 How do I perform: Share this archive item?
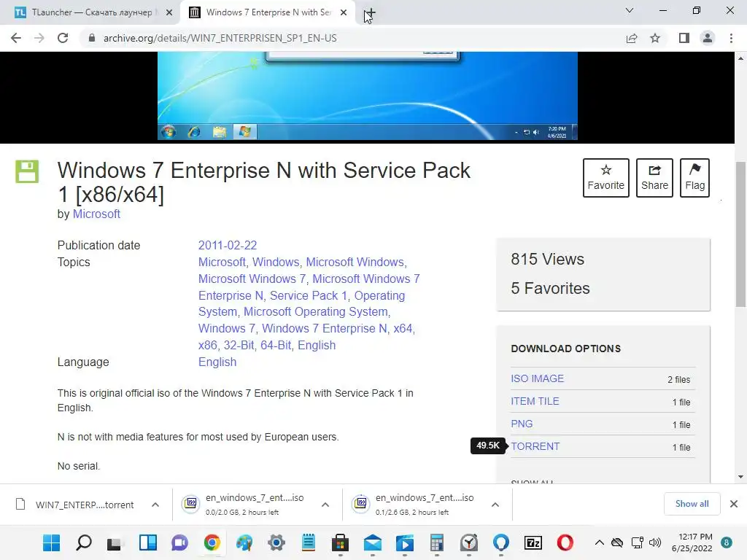click(x=654, y=178)
